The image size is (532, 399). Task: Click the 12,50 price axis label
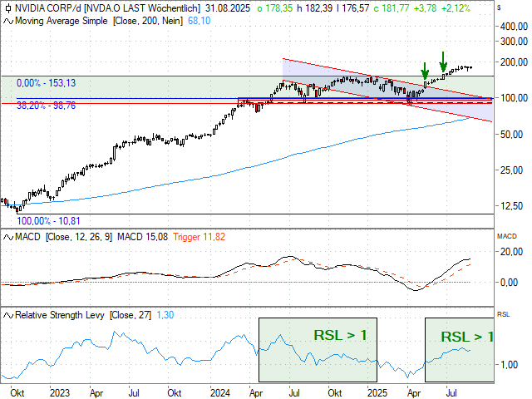point(511,206)
